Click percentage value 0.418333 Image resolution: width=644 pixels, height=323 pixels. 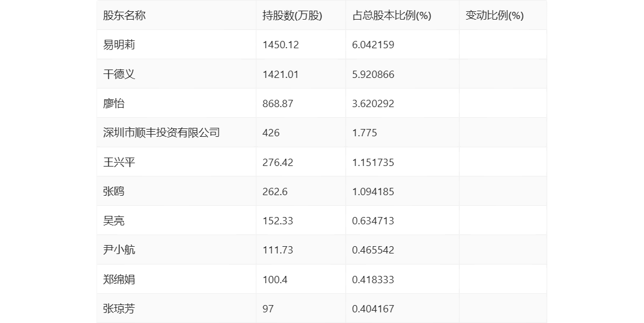(373, 279)
